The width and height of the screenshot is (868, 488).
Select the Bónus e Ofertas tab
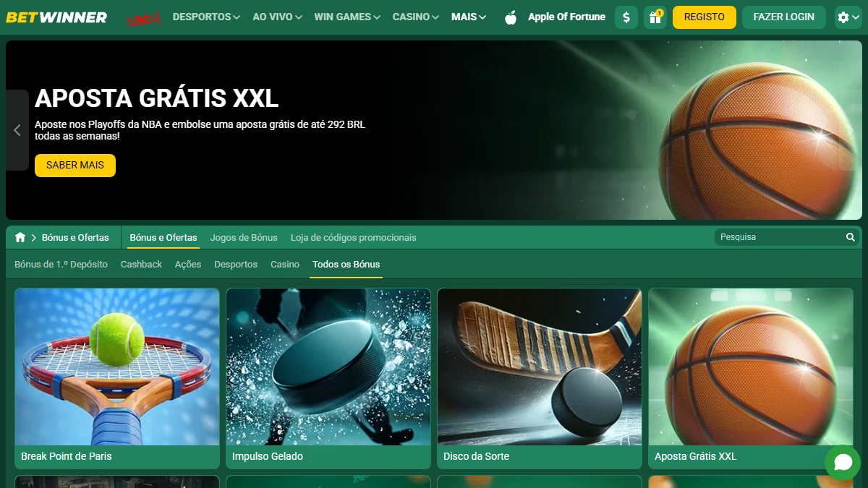pos(163,237)
